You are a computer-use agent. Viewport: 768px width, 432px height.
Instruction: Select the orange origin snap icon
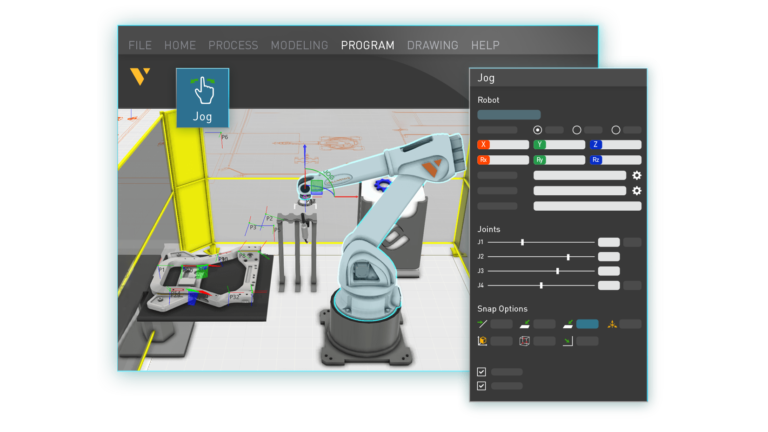[x=612, y=324]
